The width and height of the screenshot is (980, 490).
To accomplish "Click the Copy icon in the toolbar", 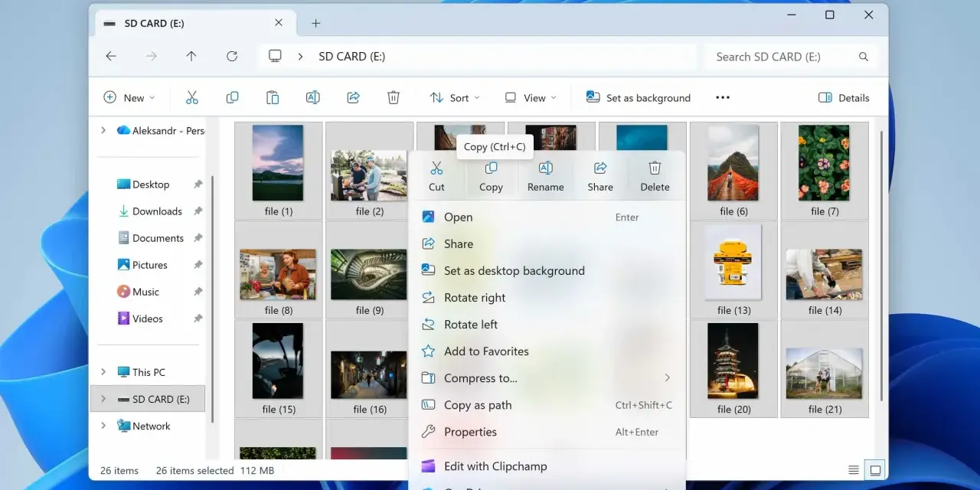I will (232, 97).
